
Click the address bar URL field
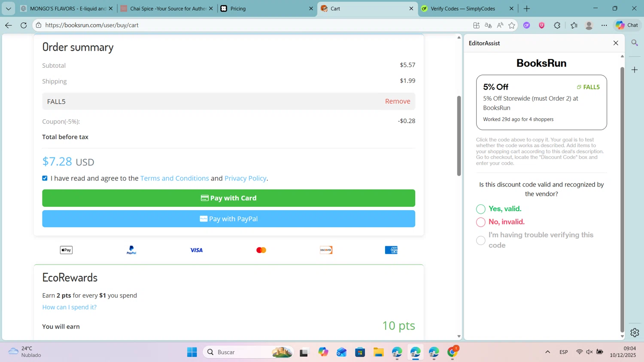tap(253, 25)
